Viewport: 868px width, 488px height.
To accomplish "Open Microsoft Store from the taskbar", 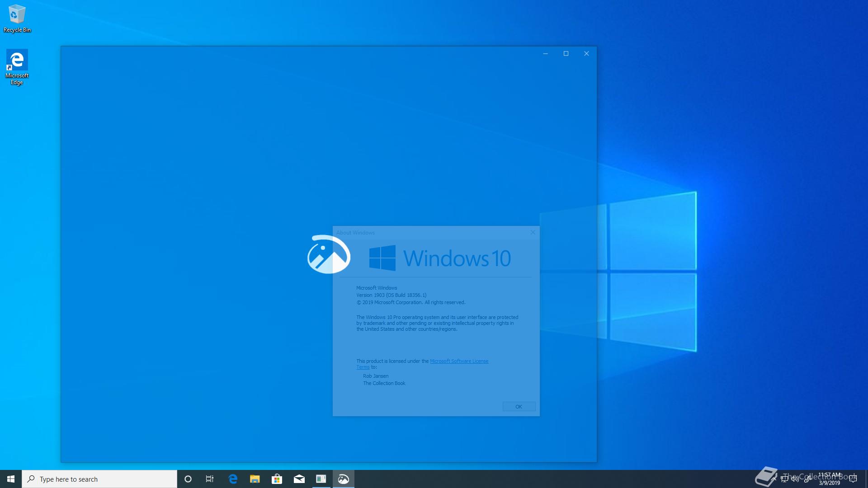I will [x=277, y=479].
